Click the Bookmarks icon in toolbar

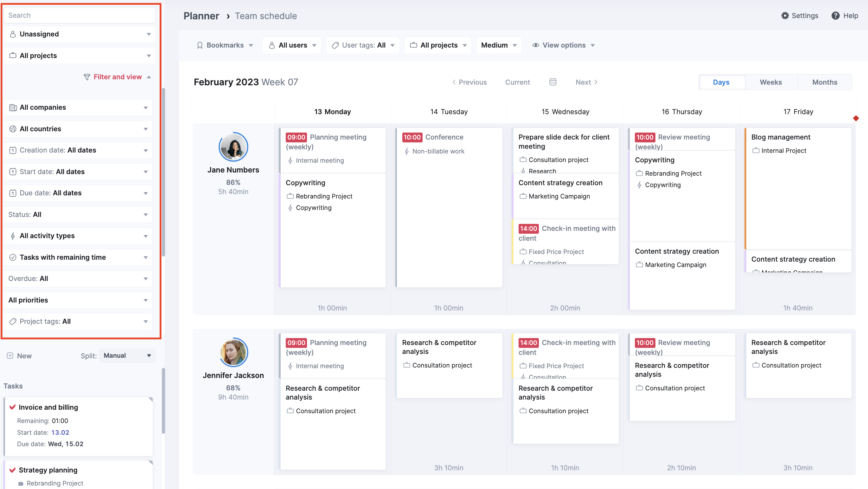[200, 45]
